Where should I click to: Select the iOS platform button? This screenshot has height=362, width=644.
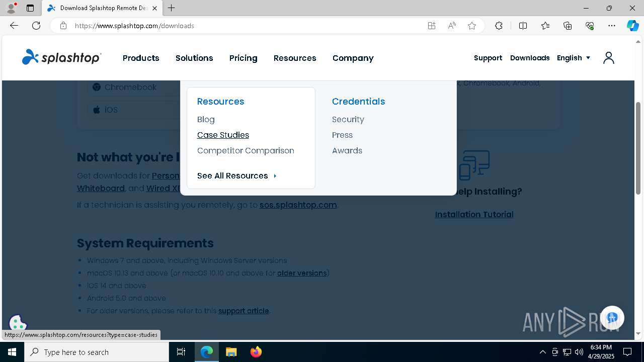(134, 110)
